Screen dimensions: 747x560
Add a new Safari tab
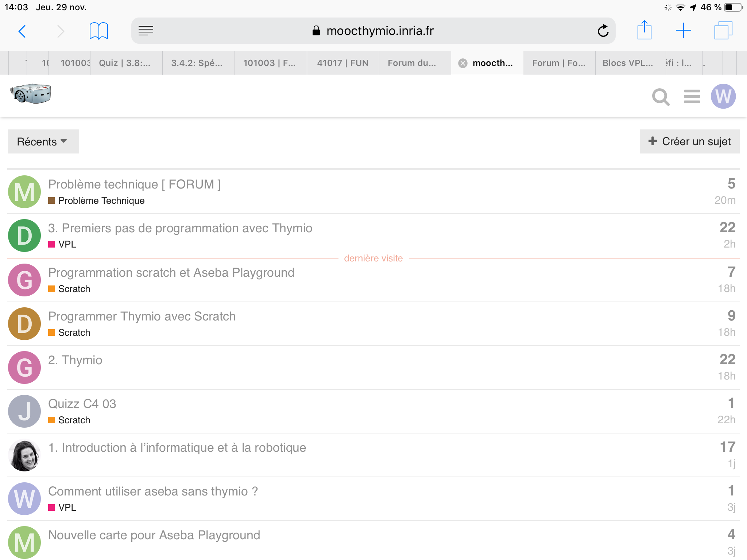point(683,31)
